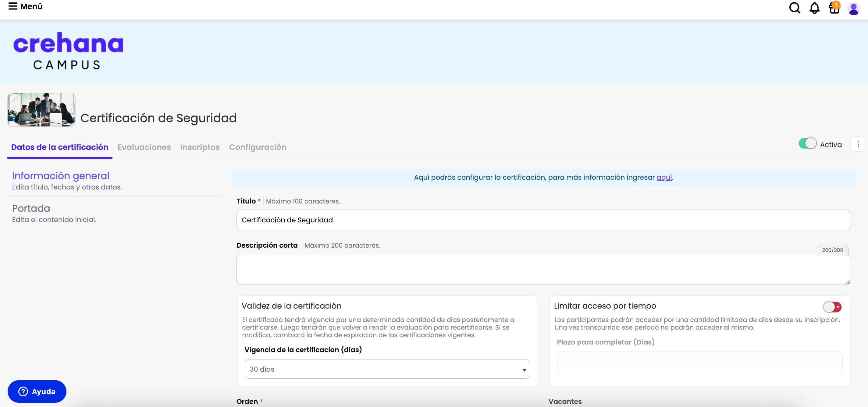Switch to the Evaluaciones tab
868x407 pixels.
pos(144,147)
